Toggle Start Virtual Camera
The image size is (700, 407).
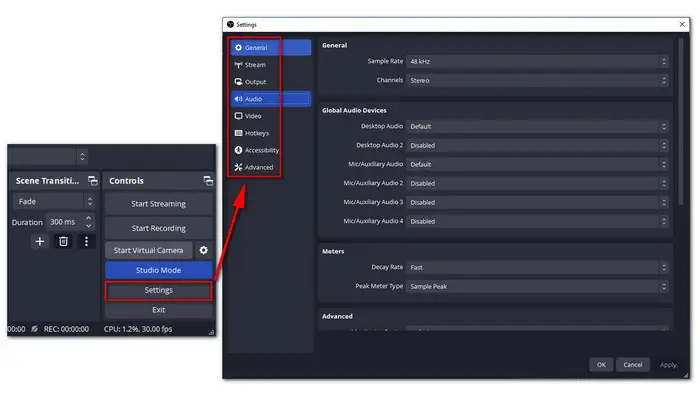coord(149,250)
